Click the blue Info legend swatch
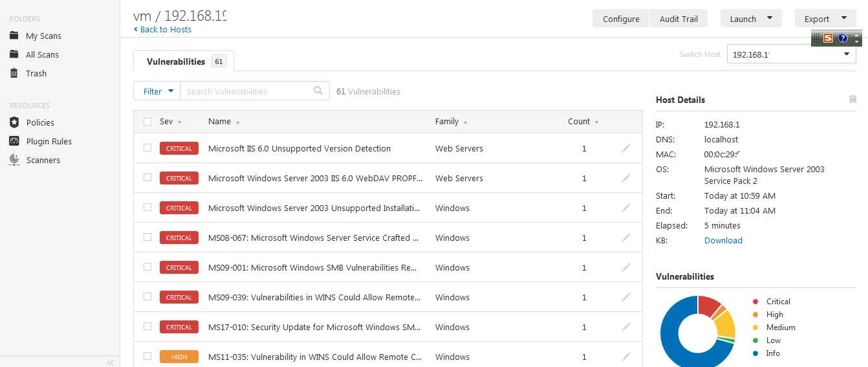 [755, 353]
